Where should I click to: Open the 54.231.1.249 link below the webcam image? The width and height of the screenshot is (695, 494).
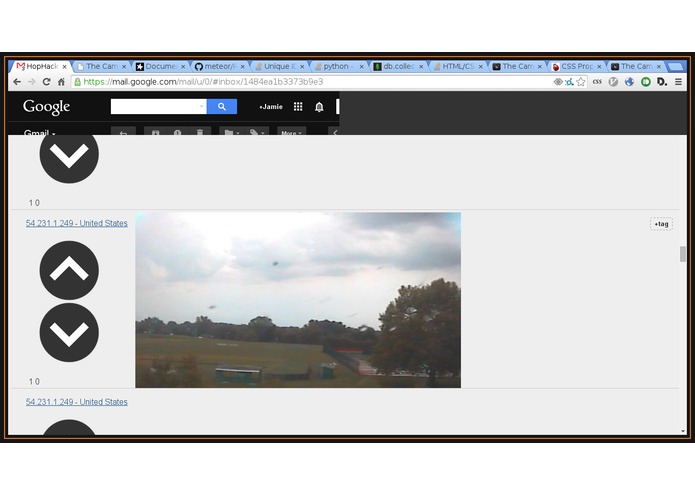tap(77, 402)
